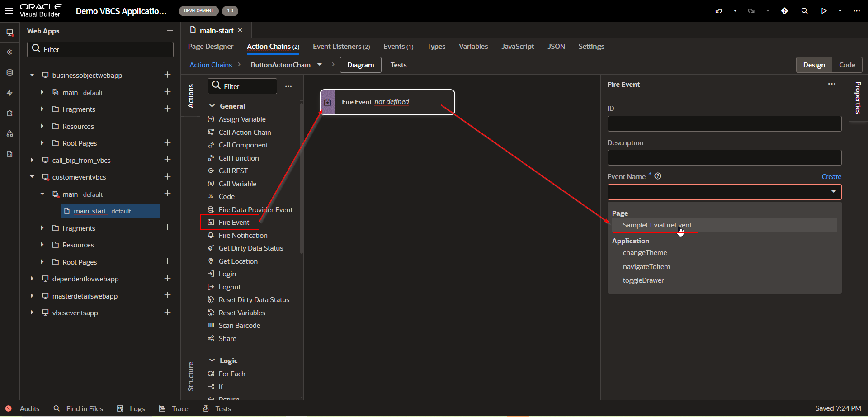Screen dimensions: 868x417
Task: Select Call REST action in palette
Action: 233,171
